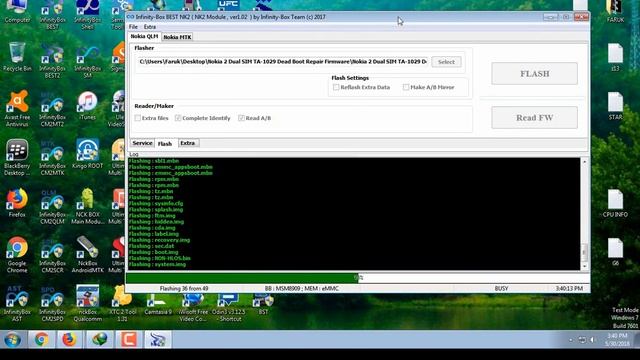
Task: Toggle the Complete Identify checkbox
Action: (x=178, y=118)
